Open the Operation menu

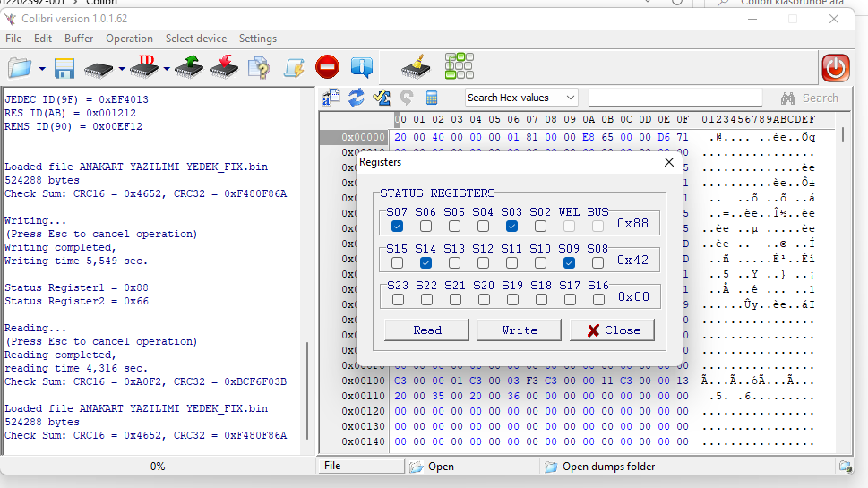point(129,39)
